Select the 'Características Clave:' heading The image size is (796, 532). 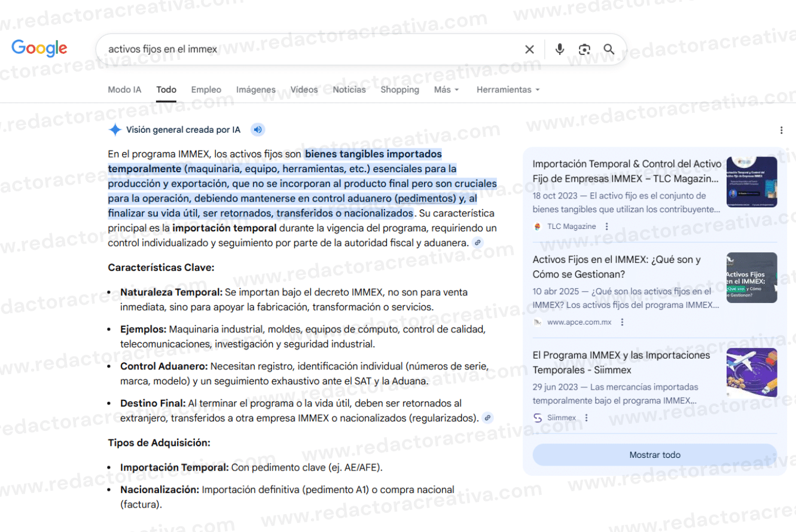161,268
